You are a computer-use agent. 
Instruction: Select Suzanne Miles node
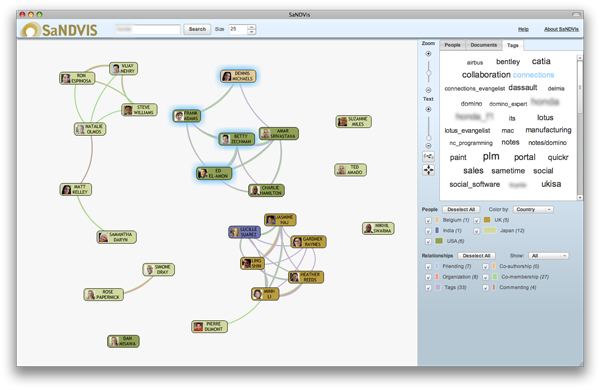point(354,122)
